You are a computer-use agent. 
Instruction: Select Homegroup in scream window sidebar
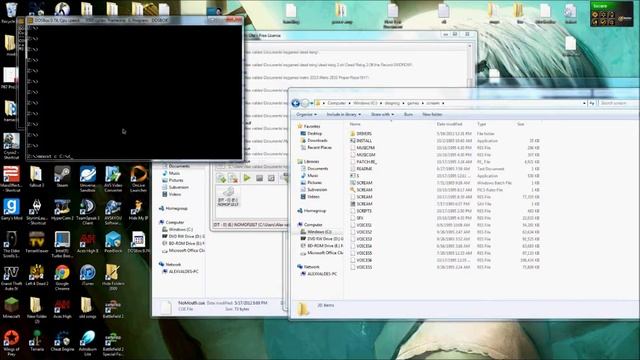(315, 211)
